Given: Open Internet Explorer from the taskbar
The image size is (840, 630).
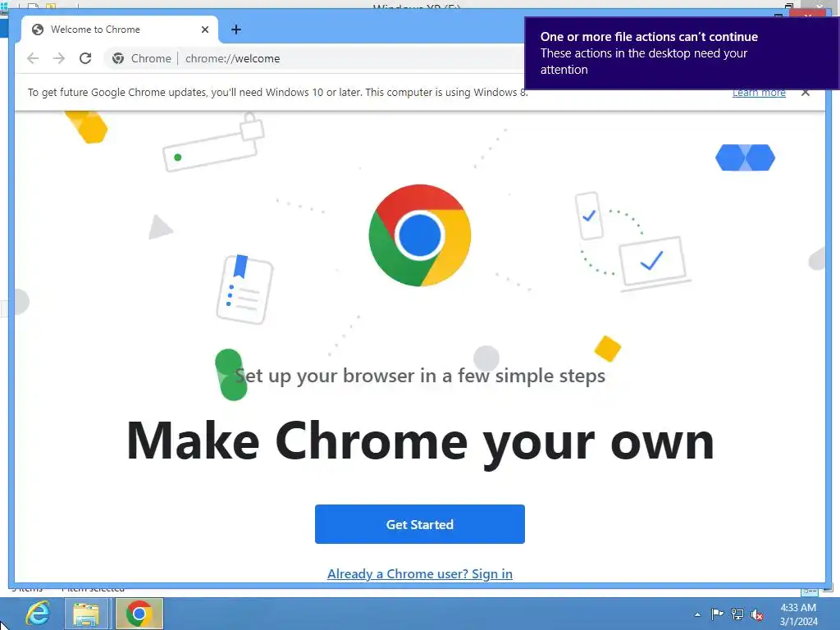Looking at the screenshot, I should click(x=38, y=614).
